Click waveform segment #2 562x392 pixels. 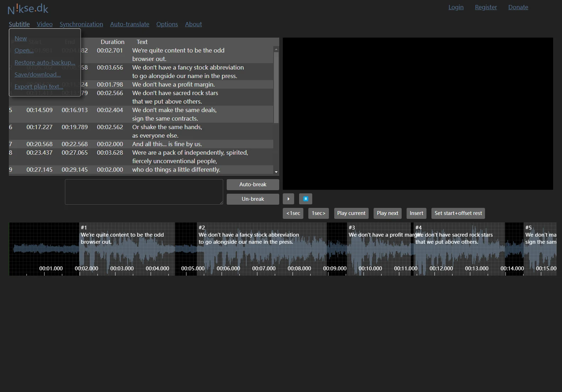[x=262, y=249]
